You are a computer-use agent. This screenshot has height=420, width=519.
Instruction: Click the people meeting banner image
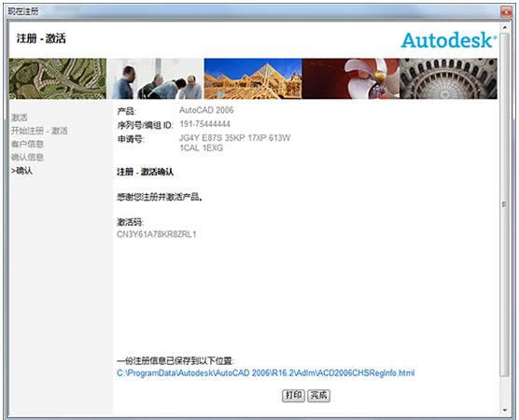tap(155, 78)
